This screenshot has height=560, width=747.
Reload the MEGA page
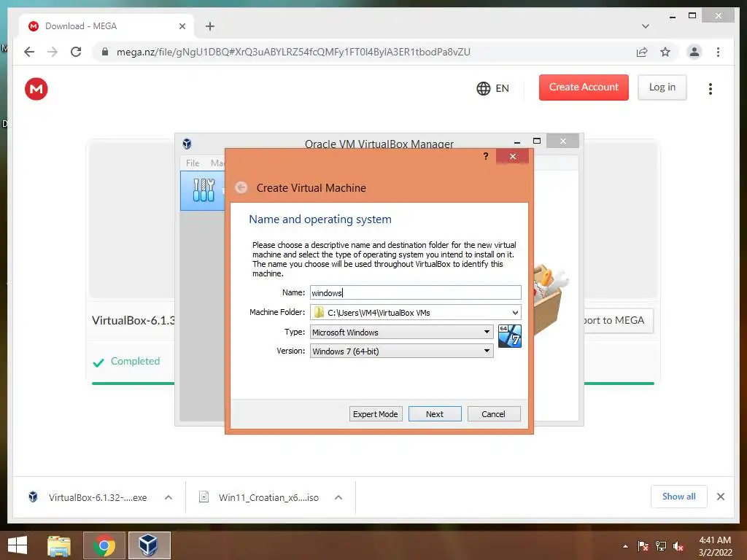[x=76, y=52]
